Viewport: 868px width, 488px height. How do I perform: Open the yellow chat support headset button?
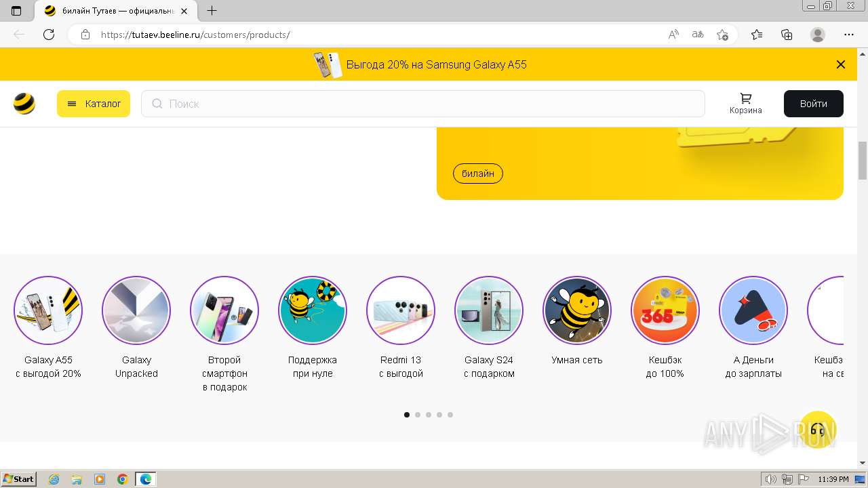click(x=818, y=429)
